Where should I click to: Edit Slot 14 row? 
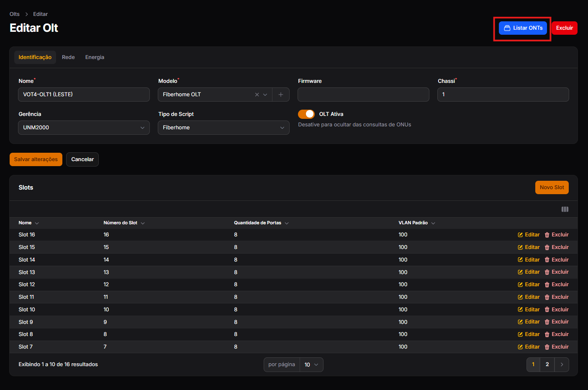tap(529, 260)
